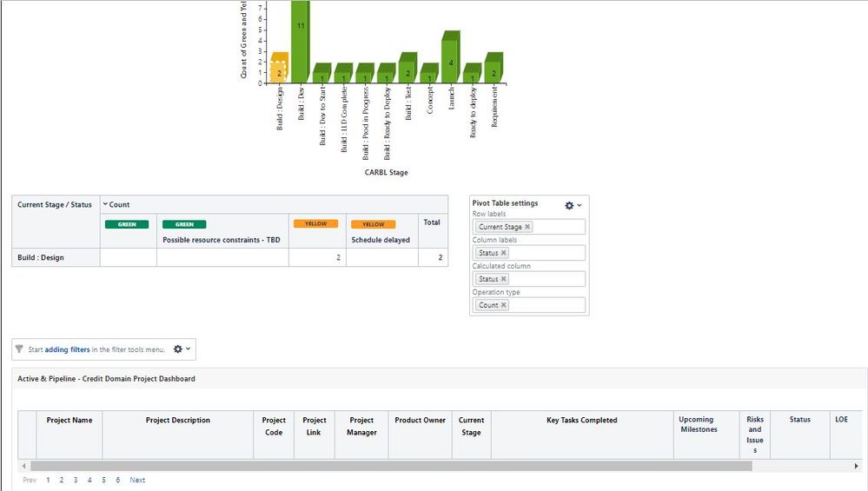Viewport: 868px width, 491px height.
Task: Click the horizontal scrollbar thumb of the table
Action: 391,466
